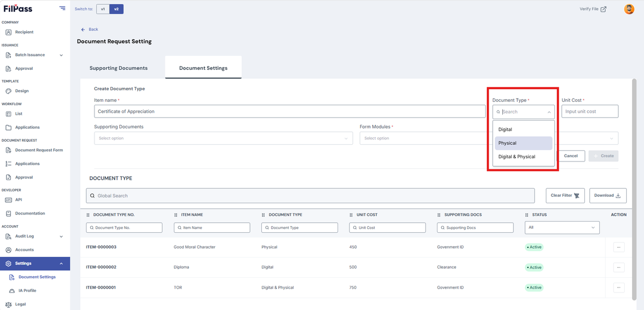Click the Verify File link
Image resolution: width=644 pixels, height=310 pixels.
(x=593, y=9)
